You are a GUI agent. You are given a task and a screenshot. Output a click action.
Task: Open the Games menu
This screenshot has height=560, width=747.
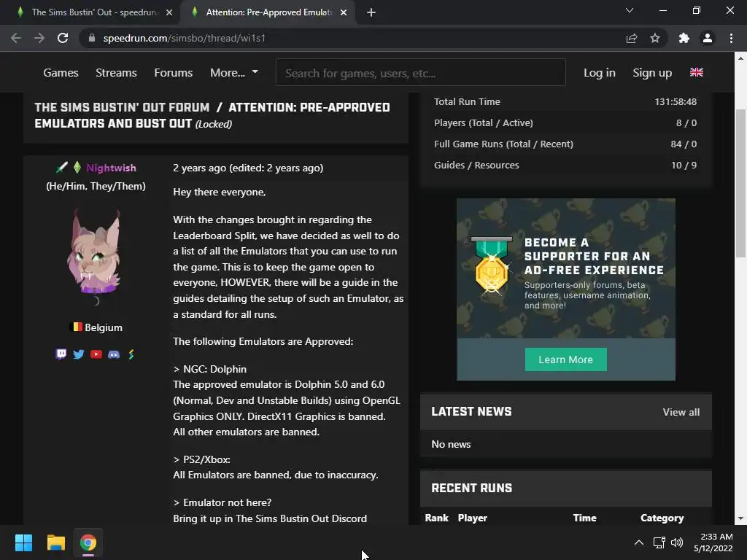point(61,72)
